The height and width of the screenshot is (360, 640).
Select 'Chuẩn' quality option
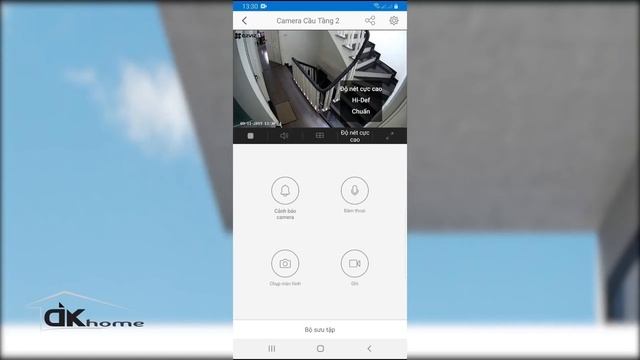pos(361,111)
